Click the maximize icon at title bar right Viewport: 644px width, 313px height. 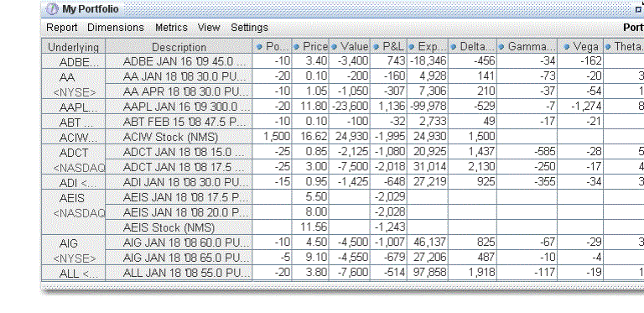pyautogui.click(x=638, y=10)
